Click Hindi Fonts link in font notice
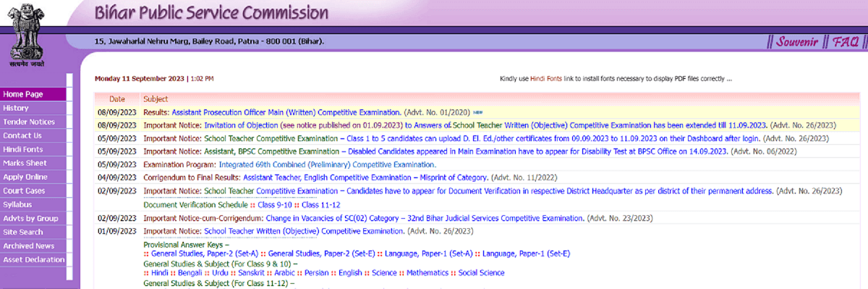 pyautogui.click(x=547, y=78)
